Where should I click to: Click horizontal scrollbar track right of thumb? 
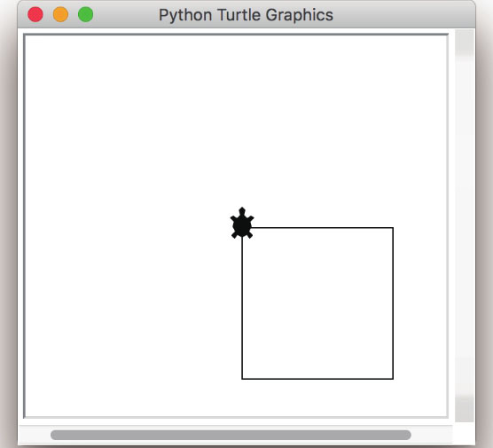[432, 435]
